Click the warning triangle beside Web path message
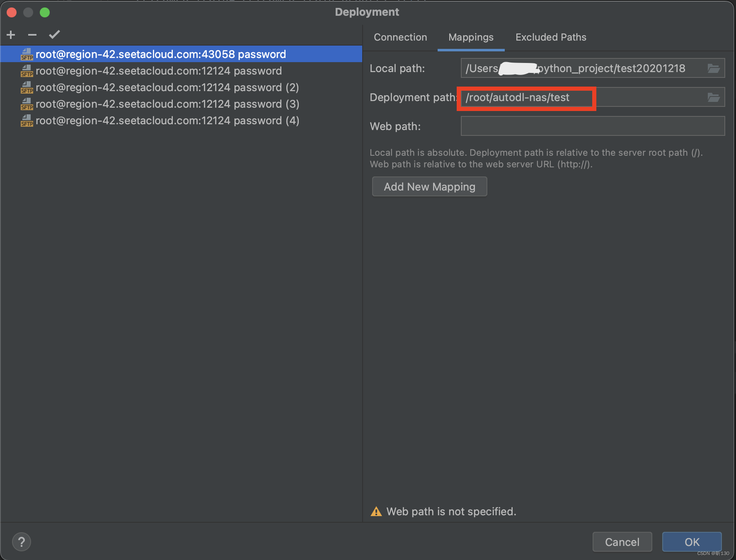Image resolution: width=736 pixels, height=560 pixels. pos(377,512)
